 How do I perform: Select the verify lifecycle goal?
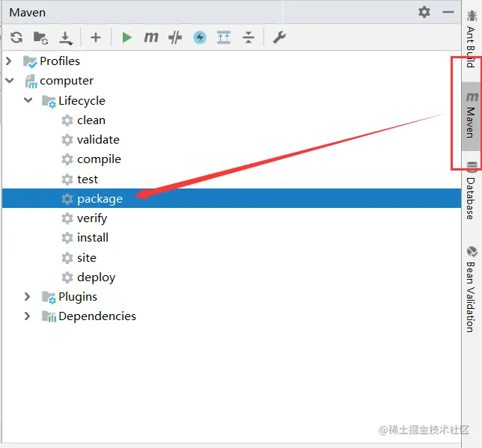tap(92, 218)
